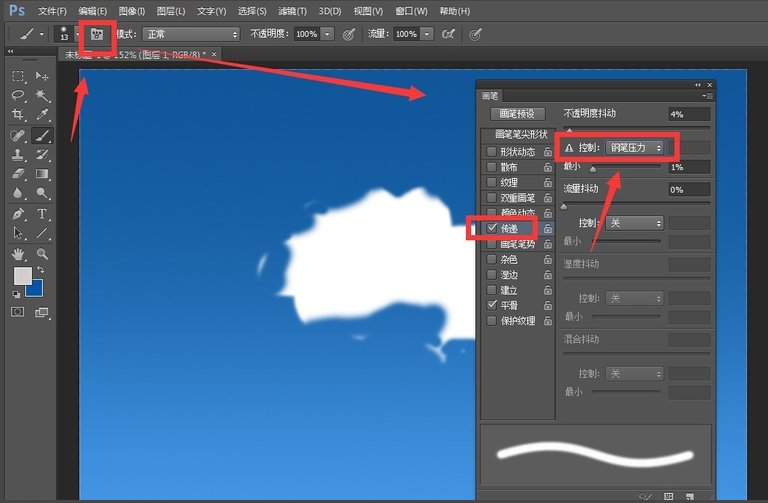Toggle the brush panel button in options bar

pyautogui.click(x=96, y=34)
